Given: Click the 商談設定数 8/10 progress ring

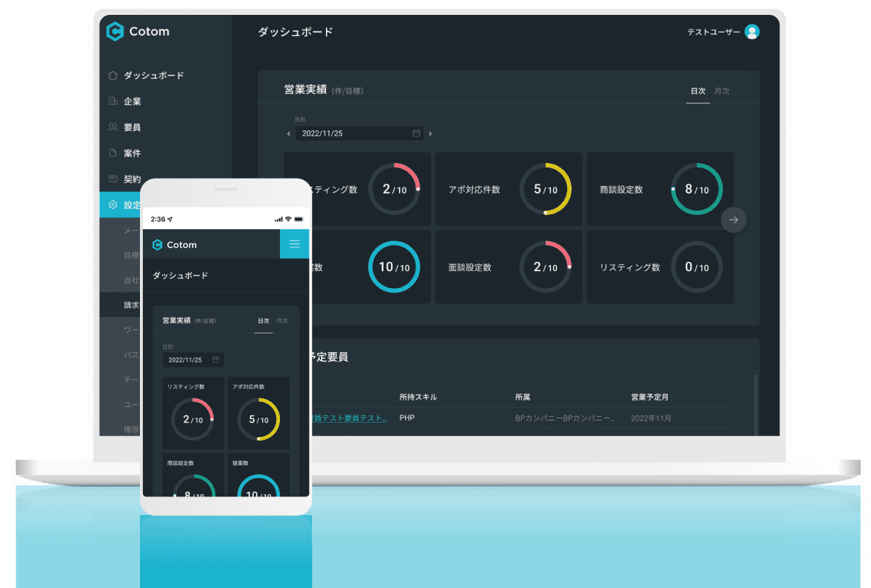Looking at the screenshot, I should 697,189.
